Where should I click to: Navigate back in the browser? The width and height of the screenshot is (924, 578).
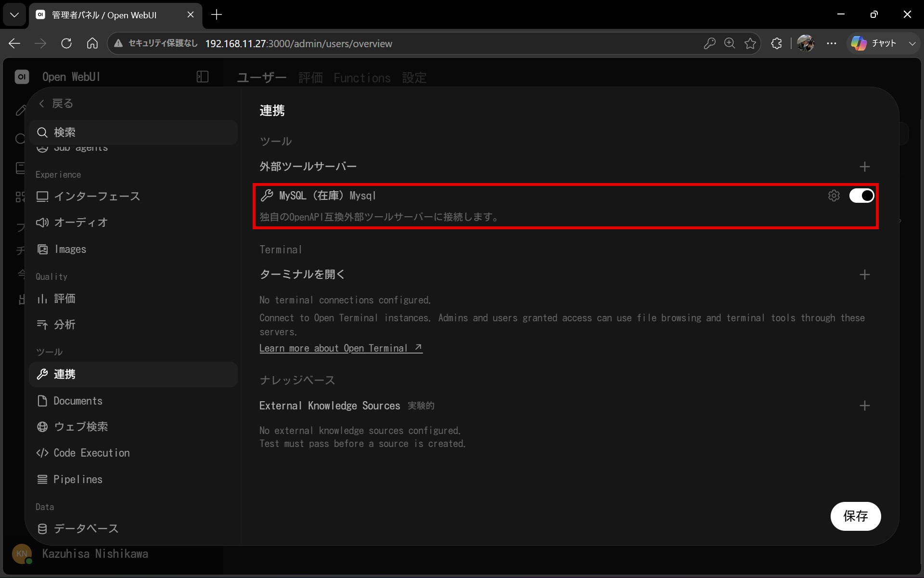pos(14,43)
